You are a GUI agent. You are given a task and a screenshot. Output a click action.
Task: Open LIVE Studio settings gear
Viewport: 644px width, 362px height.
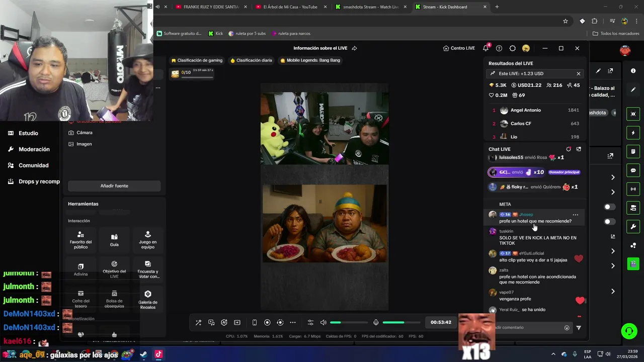click(x=512, y=48)
